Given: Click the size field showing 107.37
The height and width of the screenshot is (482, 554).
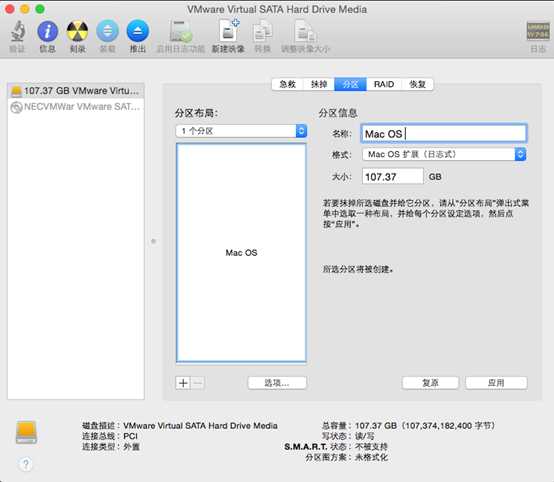Looking at the screenshot, I should (393, 176).
